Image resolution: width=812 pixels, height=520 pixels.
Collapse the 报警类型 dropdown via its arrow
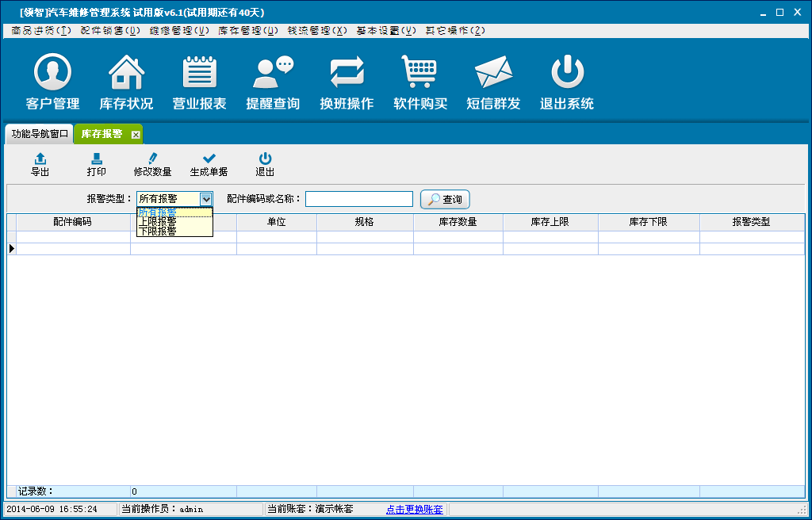pyautogui.click(x=206, y=199)
